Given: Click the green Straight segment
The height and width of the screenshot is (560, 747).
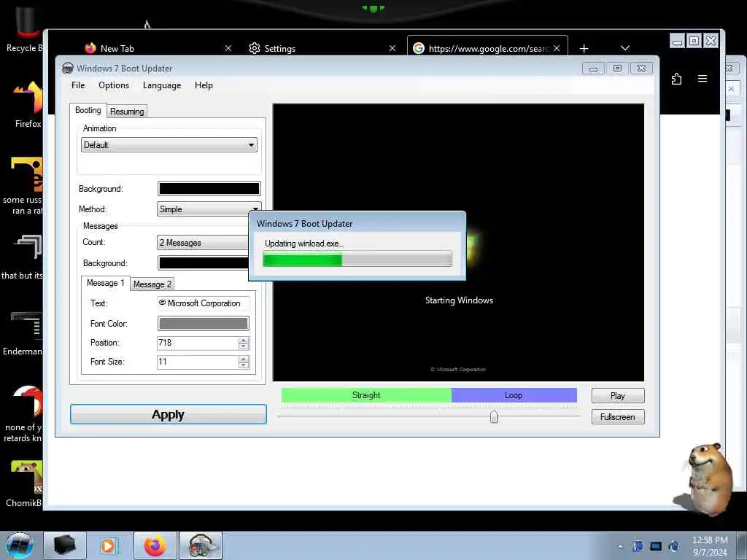Looking at the screenshot, I should point(366,395).
